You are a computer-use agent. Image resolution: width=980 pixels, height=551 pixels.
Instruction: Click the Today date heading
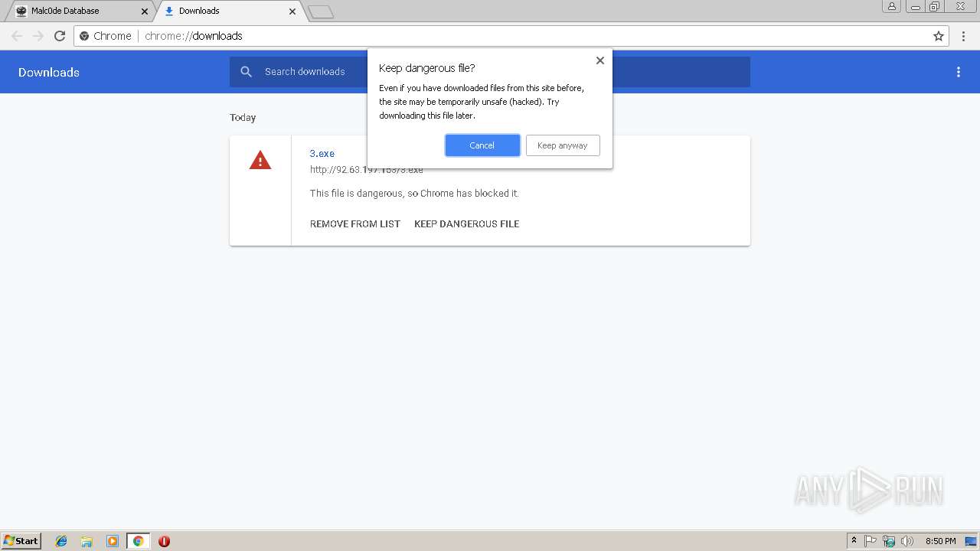[x=243, y=118]
